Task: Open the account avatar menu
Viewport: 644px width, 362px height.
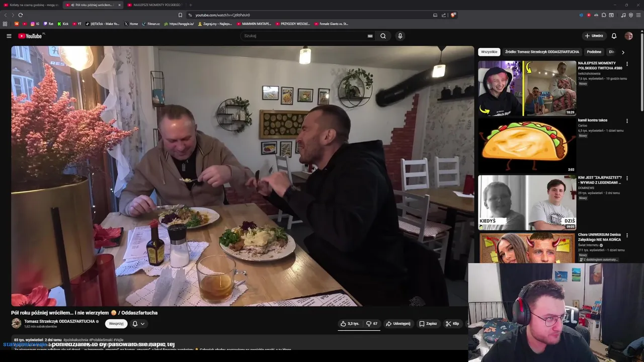Action: pyautogui.click(x=628, y=36)
